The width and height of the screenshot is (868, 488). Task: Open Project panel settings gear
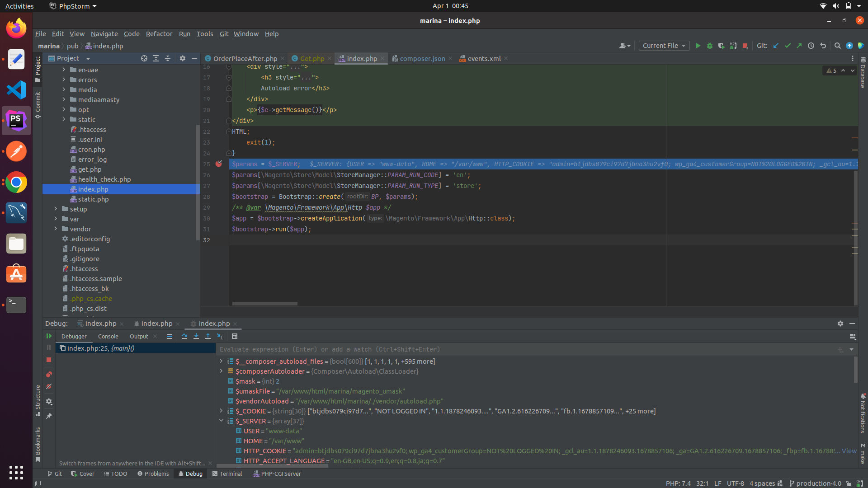click(x=183, y=58)
